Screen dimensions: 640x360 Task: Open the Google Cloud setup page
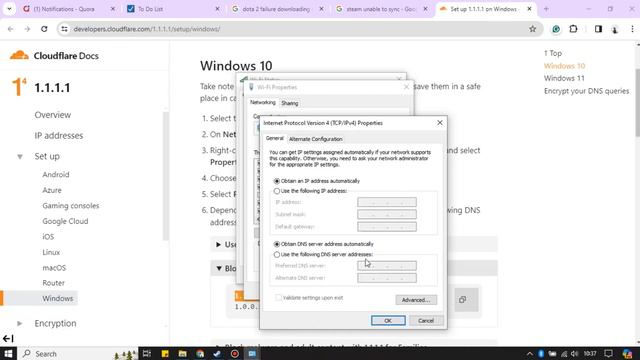coord(65,221)
